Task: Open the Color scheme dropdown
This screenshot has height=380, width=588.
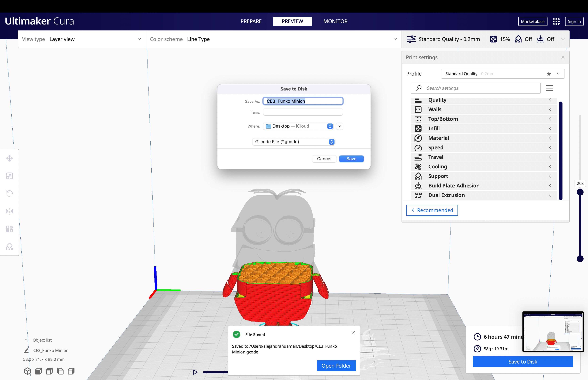Action: click(x=274, y=39)
